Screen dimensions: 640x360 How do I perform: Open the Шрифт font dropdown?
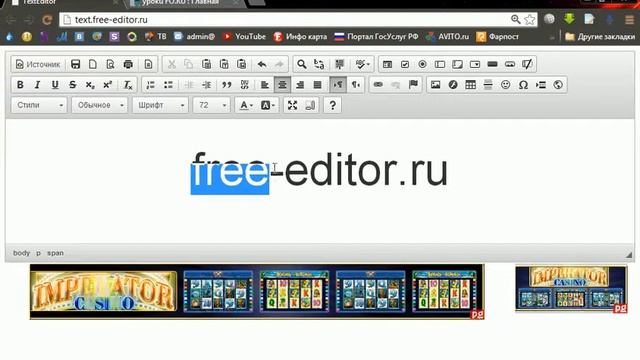pos(160,105)
